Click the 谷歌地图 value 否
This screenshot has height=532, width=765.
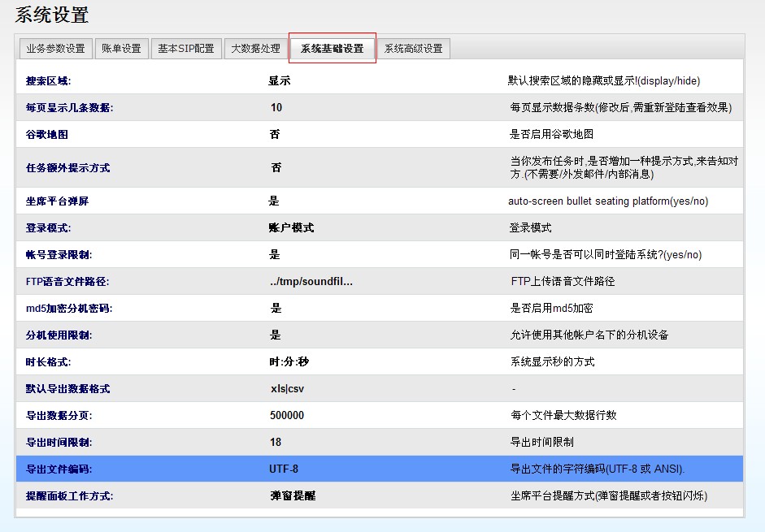[275, 135]
